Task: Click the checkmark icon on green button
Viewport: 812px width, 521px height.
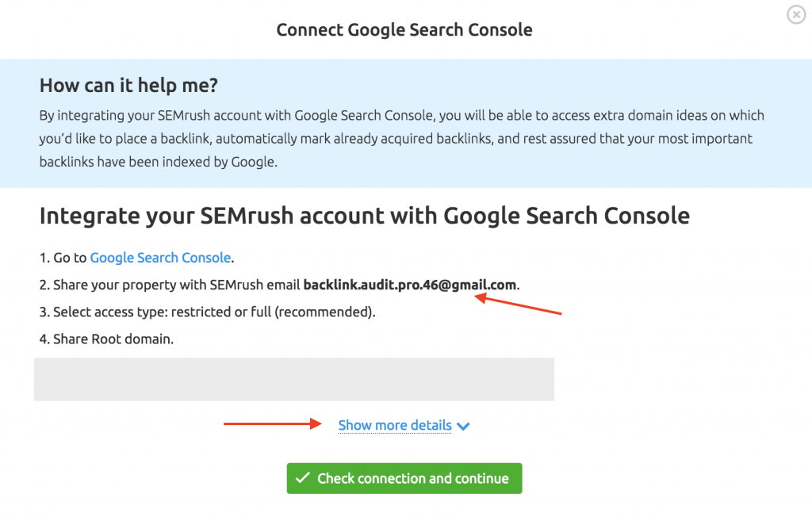Action: 301,478
